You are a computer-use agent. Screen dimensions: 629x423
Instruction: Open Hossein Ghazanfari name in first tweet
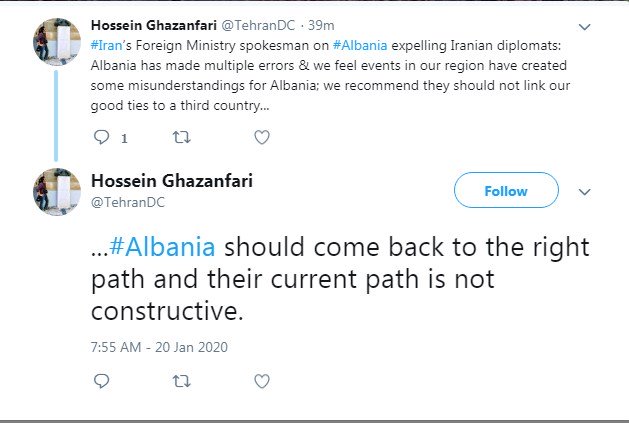point(151,24)
